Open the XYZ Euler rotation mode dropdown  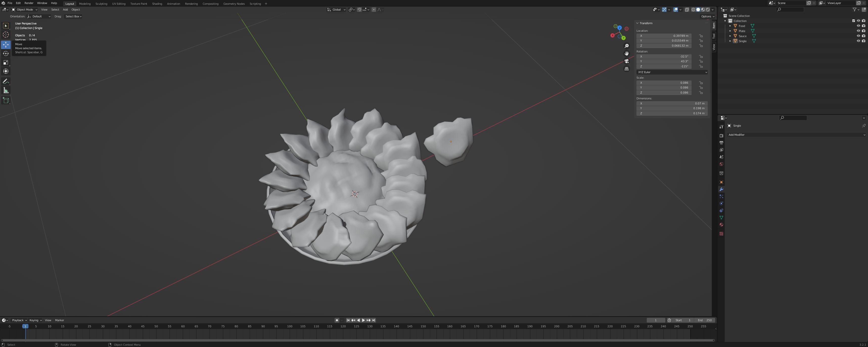(x=672, y=72)
